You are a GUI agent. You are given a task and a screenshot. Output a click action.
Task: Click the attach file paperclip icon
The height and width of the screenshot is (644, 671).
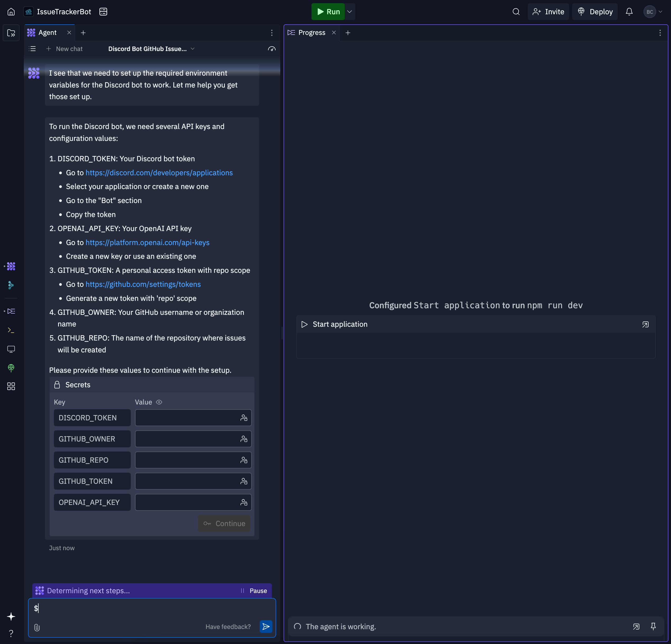pos(37,627)
